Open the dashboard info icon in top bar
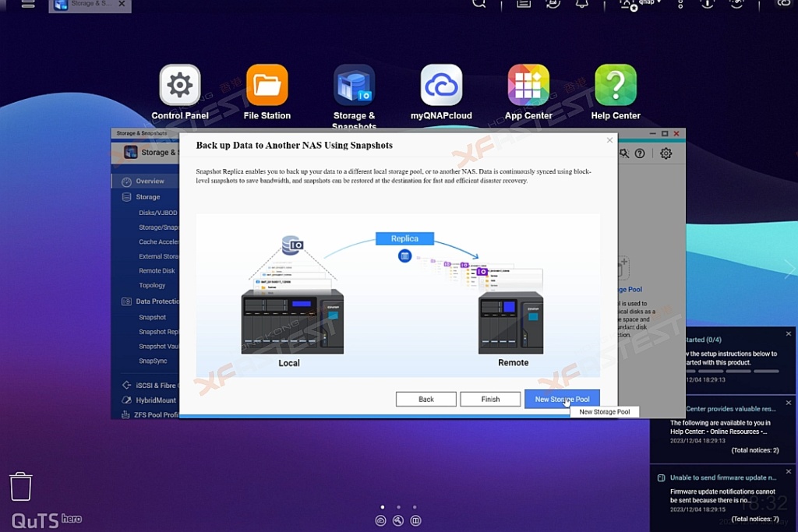This screenshot has width=798, height=532. point(708,4)
